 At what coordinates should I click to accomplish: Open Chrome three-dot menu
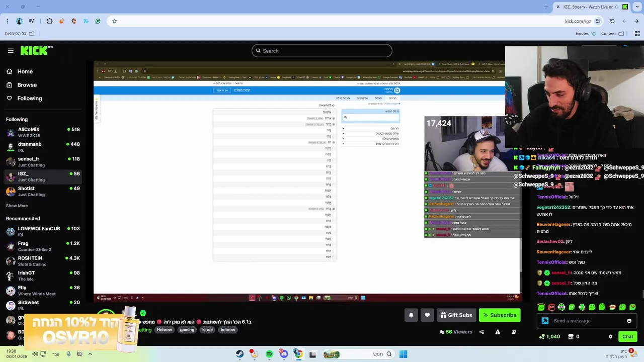pos(7,21)
